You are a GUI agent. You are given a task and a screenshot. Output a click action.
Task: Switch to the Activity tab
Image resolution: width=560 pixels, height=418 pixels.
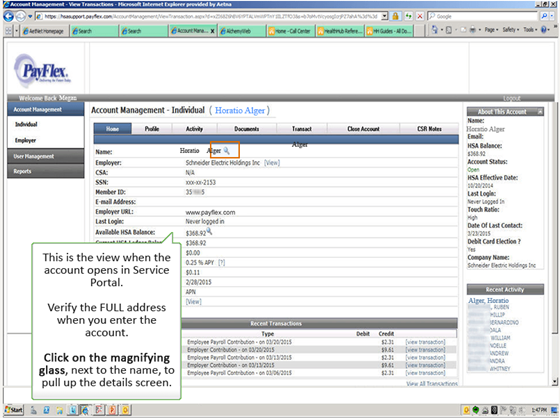(194, 129)
